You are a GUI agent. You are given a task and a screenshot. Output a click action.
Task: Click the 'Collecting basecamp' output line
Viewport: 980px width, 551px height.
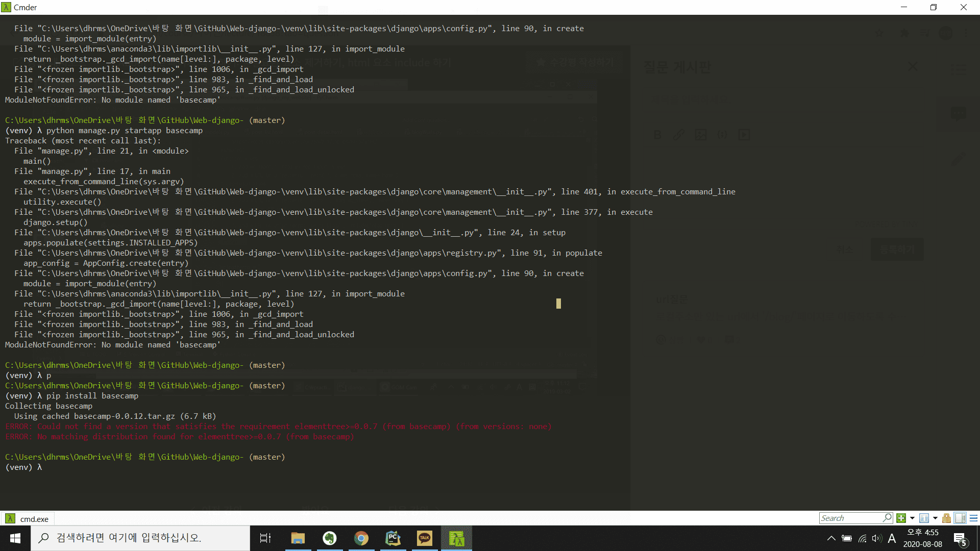point(49,406)
